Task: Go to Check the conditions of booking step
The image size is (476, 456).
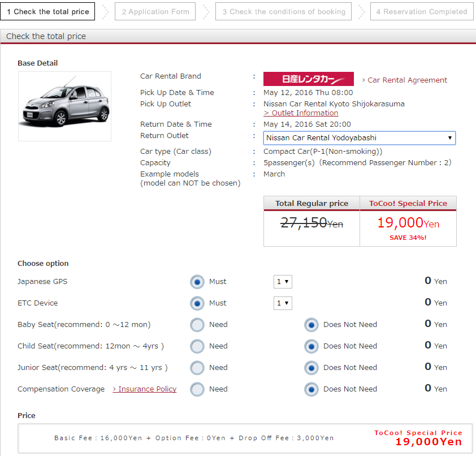Action: click(x=283, y=11)
